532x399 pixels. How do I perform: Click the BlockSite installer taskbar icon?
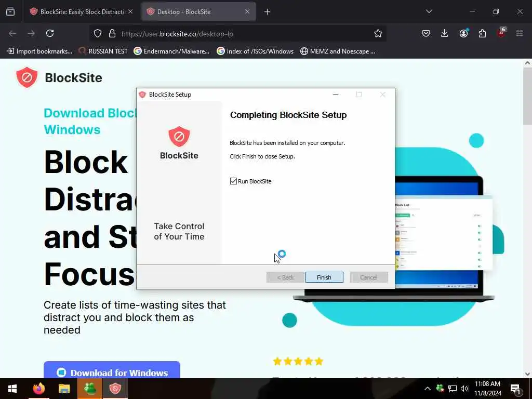115,389
